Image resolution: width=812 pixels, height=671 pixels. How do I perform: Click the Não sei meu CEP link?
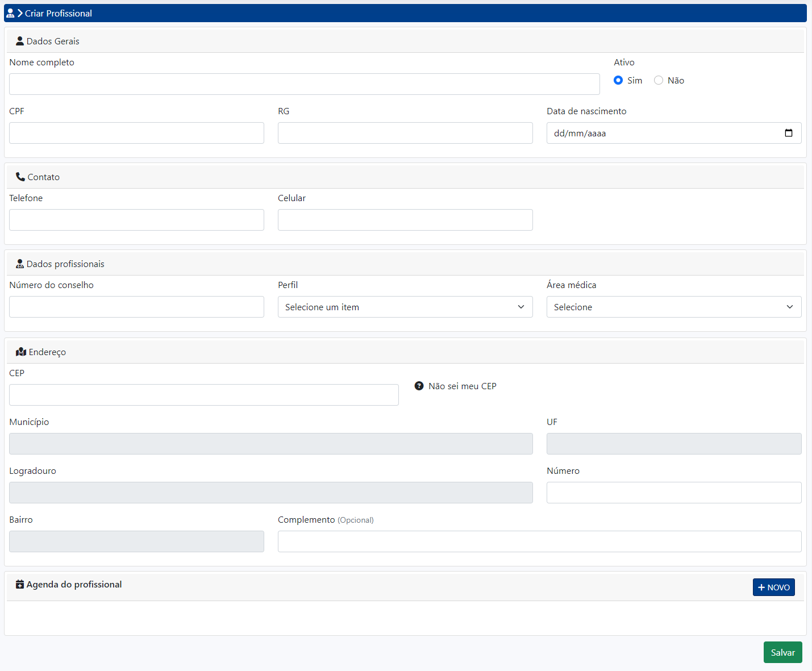click(462, 386)
